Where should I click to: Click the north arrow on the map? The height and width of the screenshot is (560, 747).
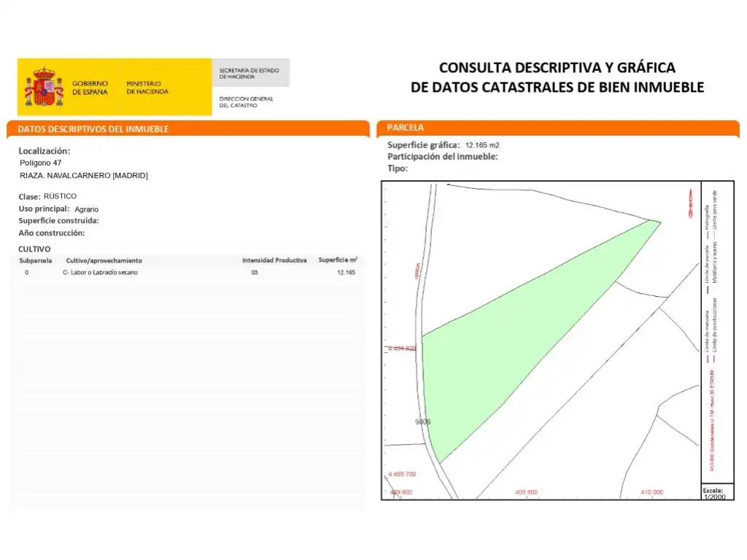[691, 203]
